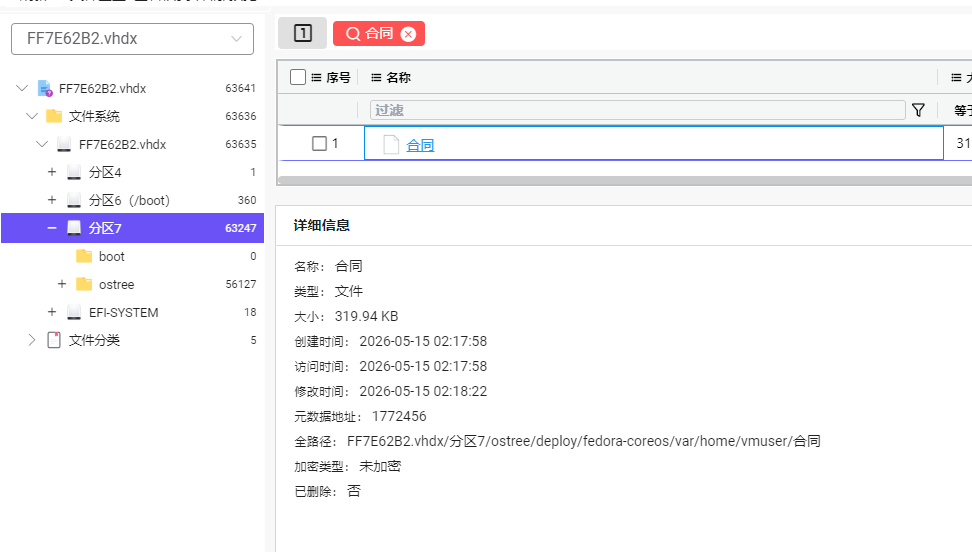This screenshot has height=552, width=972.
Task: Open the FF7E62B2.vhdx image dropdown
Action: (x=132, y=38)
